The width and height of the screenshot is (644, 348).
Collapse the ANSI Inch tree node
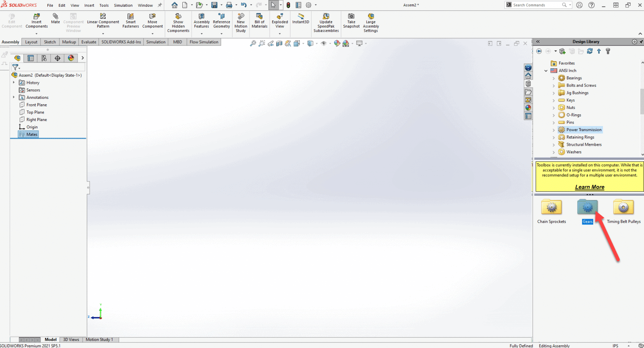[x=546, y=71]
